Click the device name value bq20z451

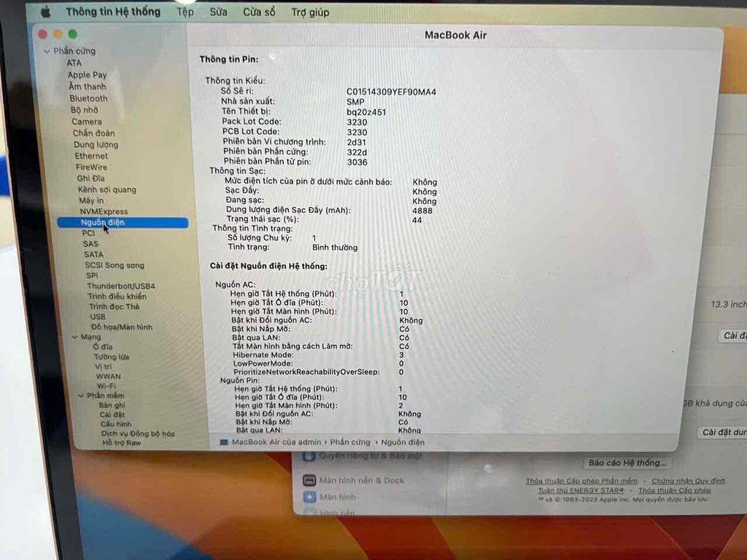(x=366, y=112)
